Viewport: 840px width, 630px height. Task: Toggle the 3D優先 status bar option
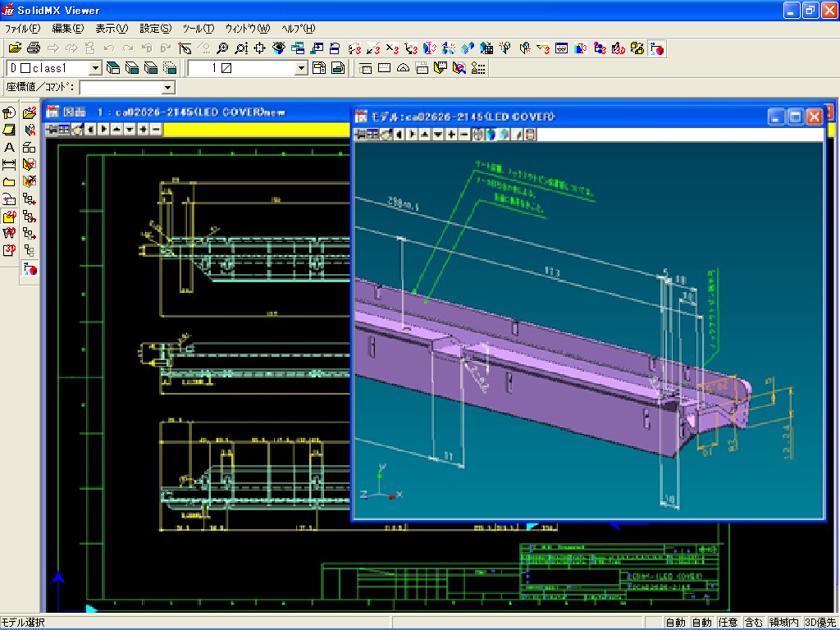coord(820,623)
